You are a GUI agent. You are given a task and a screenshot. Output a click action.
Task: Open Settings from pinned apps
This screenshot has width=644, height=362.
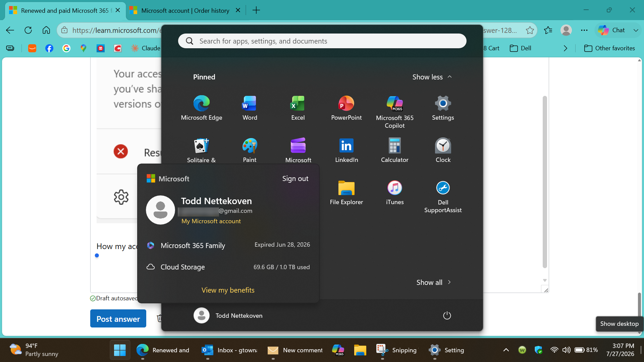pos(443,108)
